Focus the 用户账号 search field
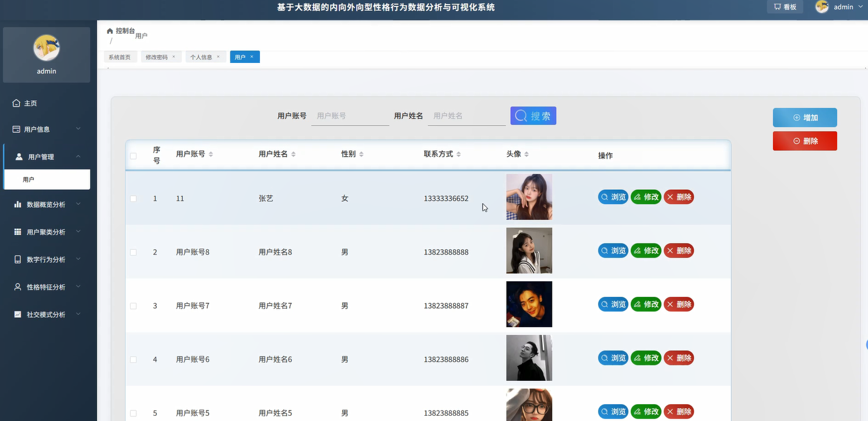 point(350,116)
